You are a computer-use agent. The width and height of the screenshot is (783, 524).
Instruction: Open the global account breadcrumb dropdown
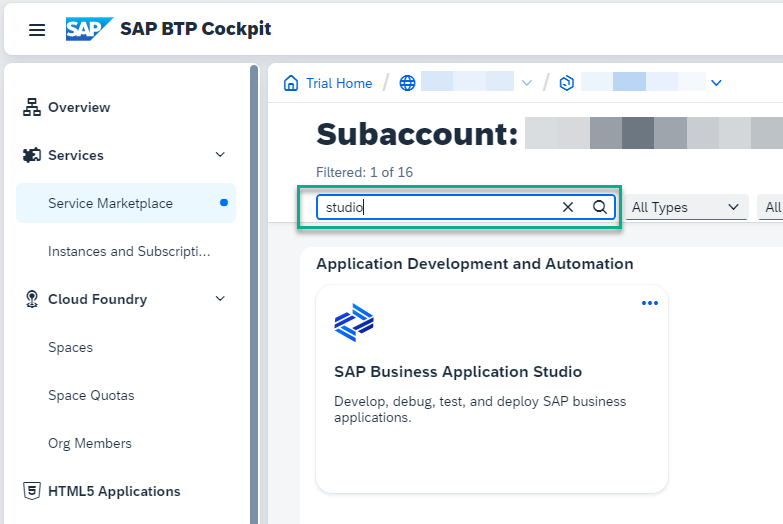[527, 83]
